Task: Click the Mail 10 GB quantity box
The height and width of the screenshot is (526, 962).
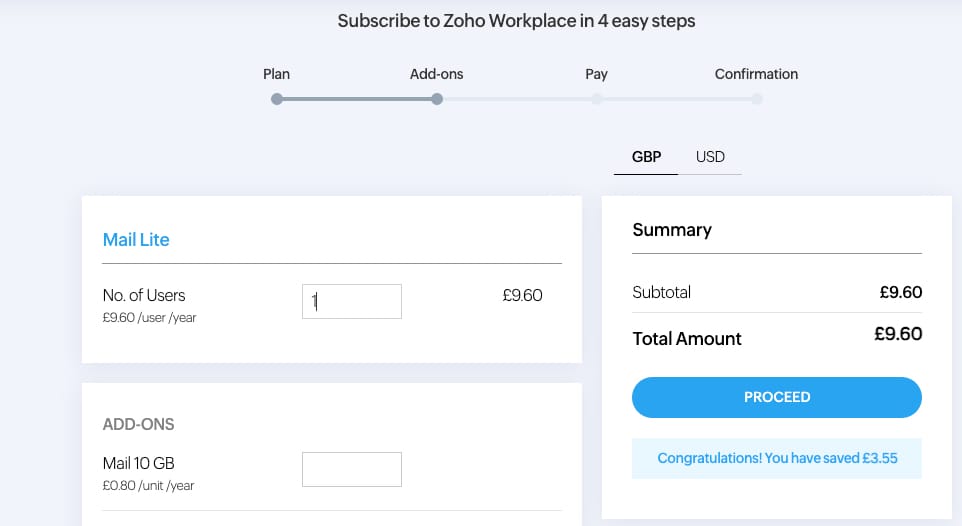Action: [x=352, y=469]
